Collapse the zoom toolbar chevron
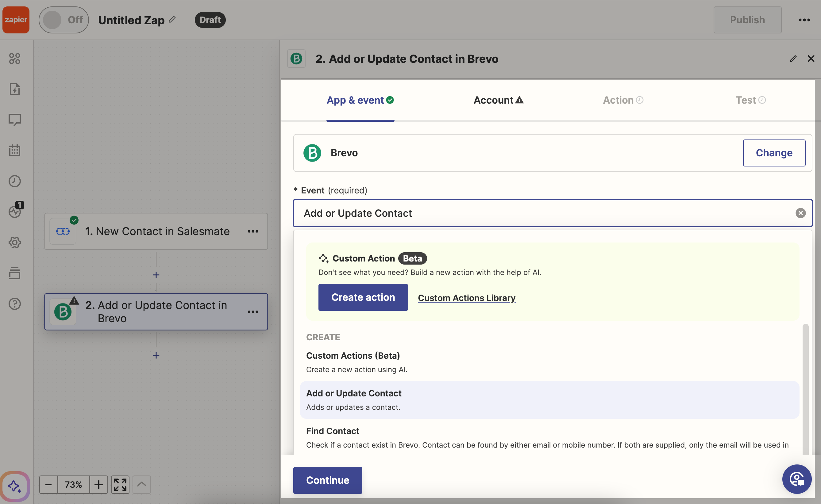This screenshot has height=504, width=821. [141, 484]
